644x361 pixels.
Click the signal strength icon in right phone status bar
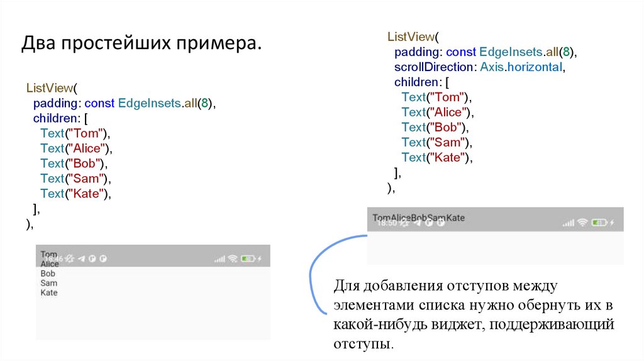[x=569, y=223]
